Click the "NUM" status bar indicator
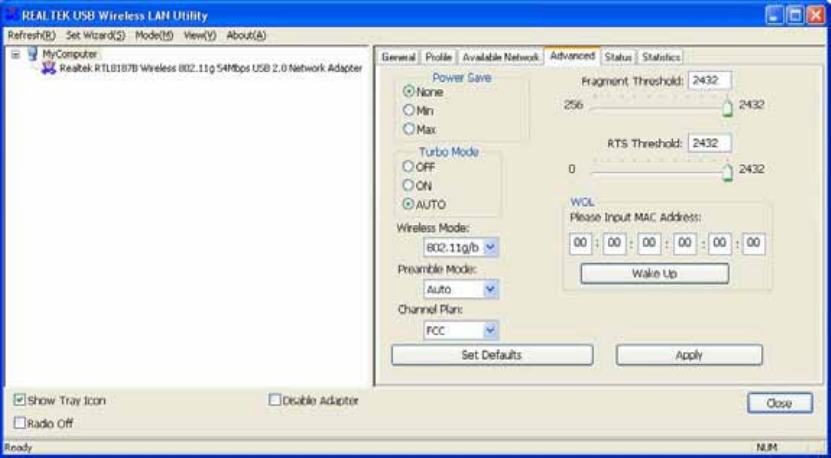Screen dimensions: 831x458 766,448
